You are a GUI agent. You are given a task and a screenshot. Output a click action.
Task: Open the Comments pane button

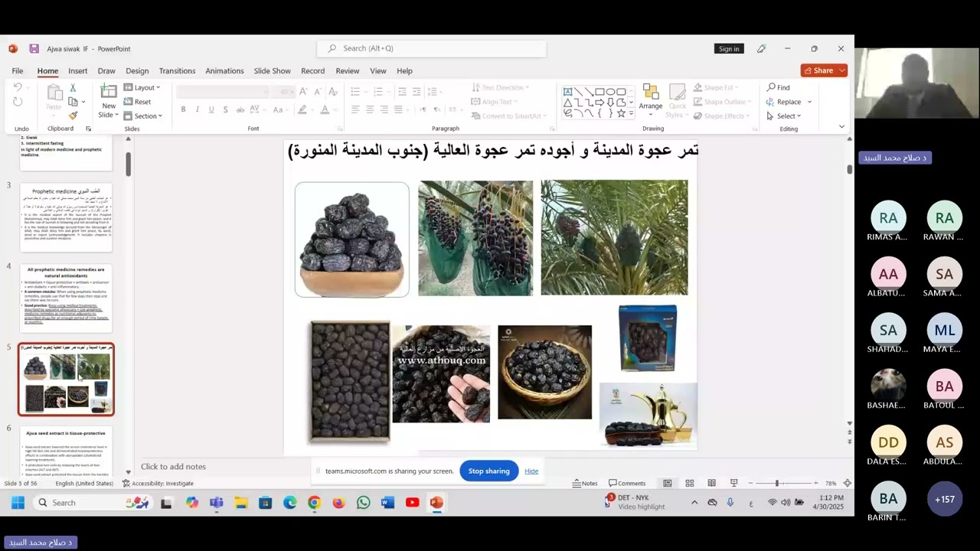(627, 483)
